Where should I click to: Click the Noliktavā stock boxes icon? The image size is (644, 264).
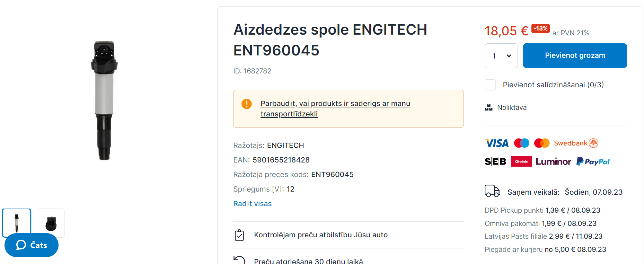tap(489, 107)
